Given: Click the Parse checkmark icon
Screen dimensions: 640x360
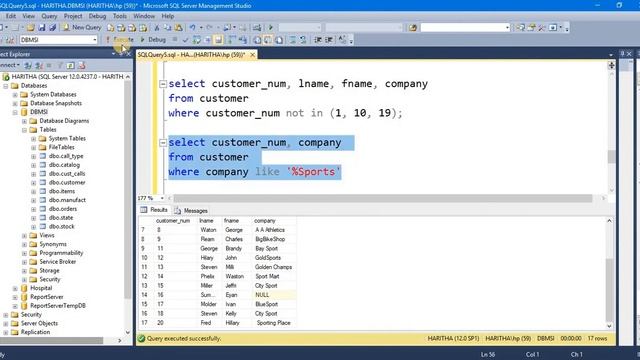Looking at the screenshot, I should (185, 40).
